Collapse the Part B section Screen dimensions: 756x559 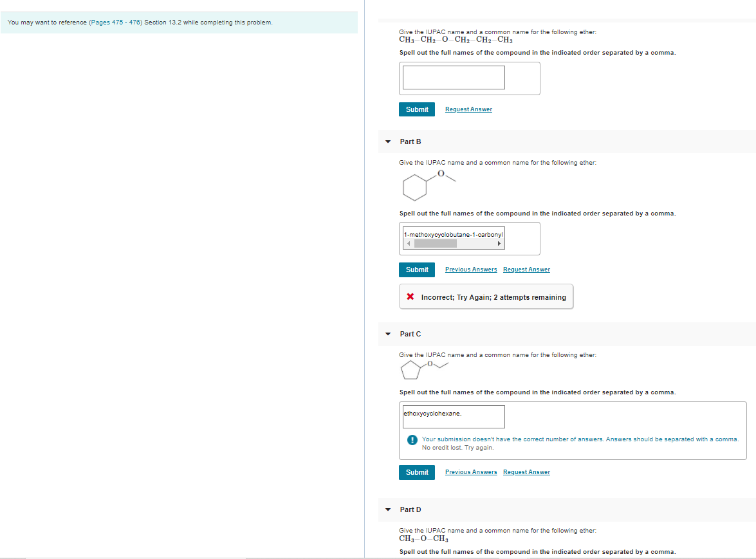pyautogui.click(x=387, y=142)
